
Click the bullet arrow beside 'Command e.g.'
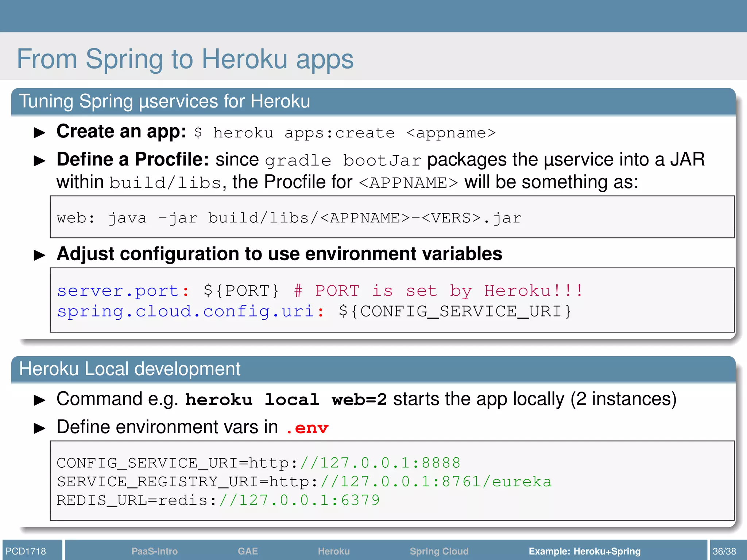click(x=39, y=400)
